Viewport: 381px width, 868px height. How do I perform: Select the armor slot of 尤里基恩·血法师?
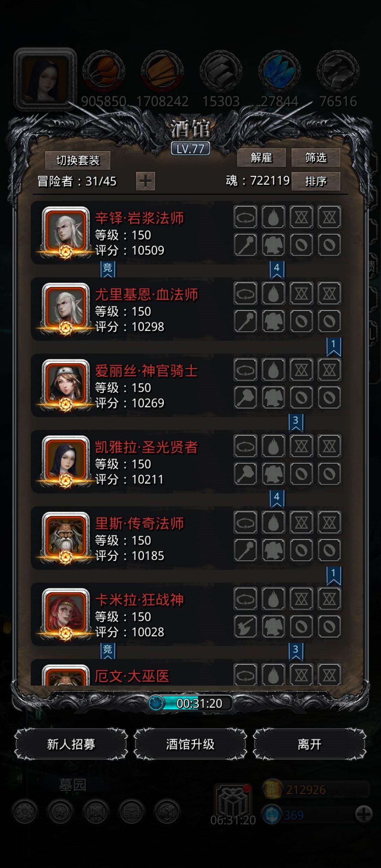(273, 321)
